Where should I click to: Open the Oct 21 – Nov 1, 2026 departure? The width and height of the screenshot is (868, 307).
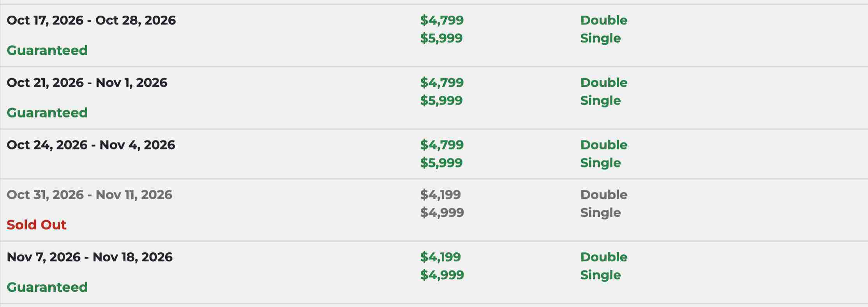pos(87,83)
